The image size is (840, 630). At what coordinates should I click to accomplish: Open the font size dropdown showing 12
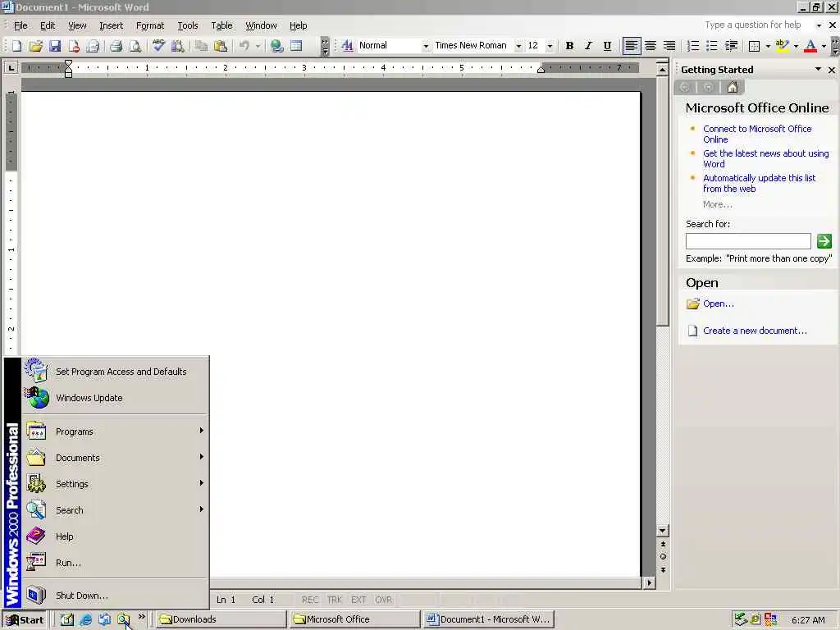coord(550,46)
